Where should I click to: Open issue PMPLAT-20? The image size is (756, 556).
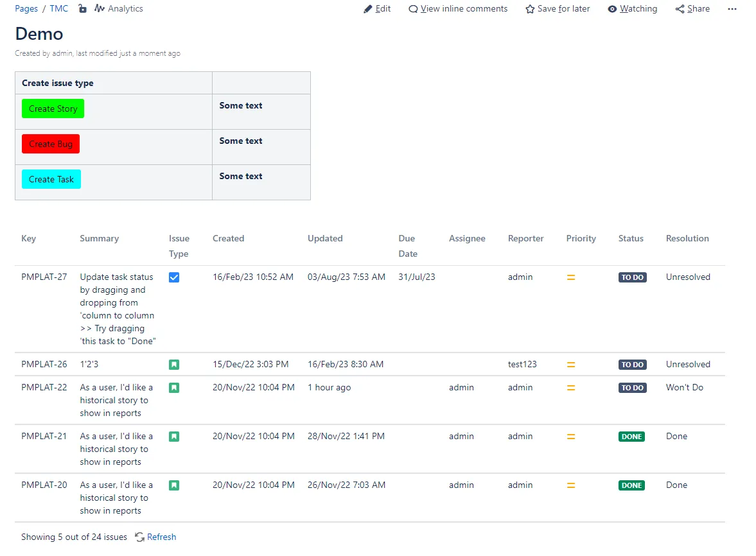pyautogui.click(x=44, y=485)
